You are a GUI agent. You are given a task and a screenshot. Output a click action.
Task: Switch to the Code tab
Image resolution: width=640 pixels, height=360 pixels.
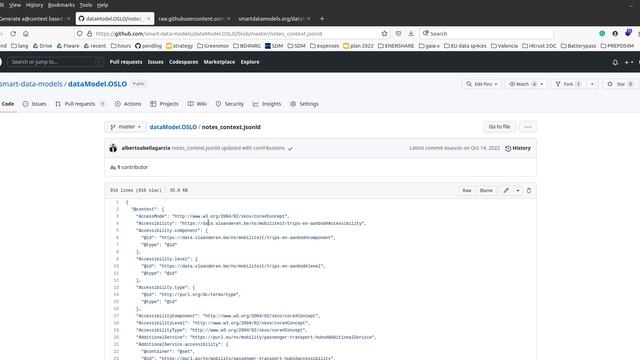[x=8, y=104]
